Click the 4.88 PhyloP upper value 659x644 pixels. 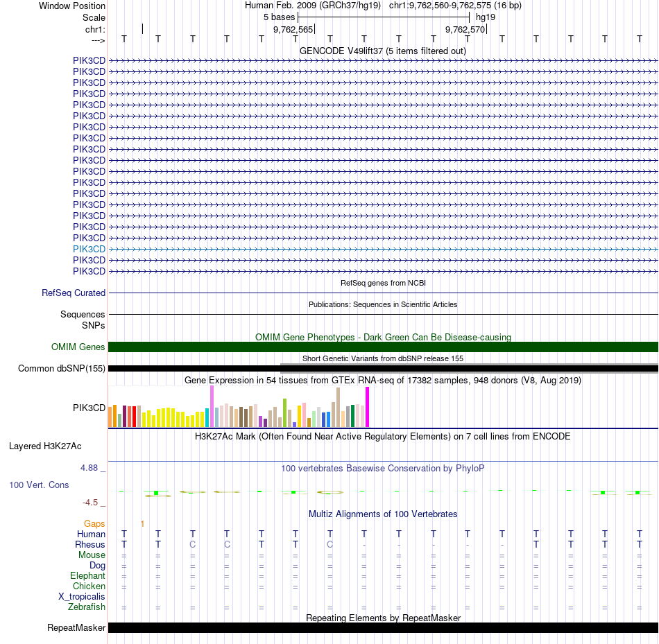click(x=89, y=467)
